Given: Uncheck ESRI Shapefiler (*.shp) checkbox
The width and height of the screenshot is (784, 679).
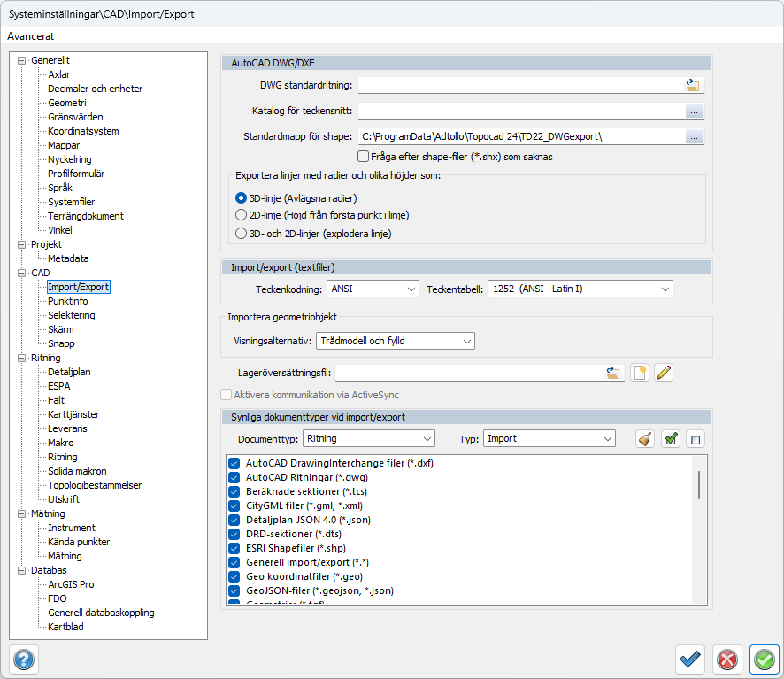Looking at the screenshot, I should coord(234,548).
